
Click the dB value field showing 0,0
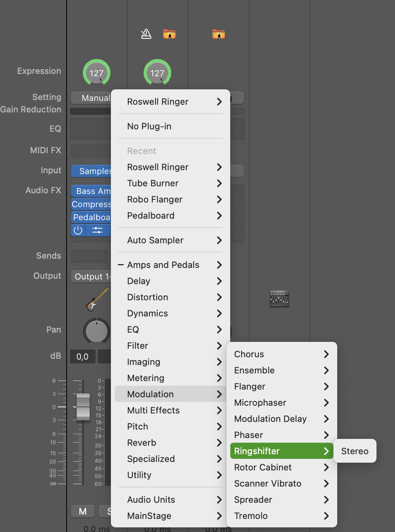click(82, 356)
